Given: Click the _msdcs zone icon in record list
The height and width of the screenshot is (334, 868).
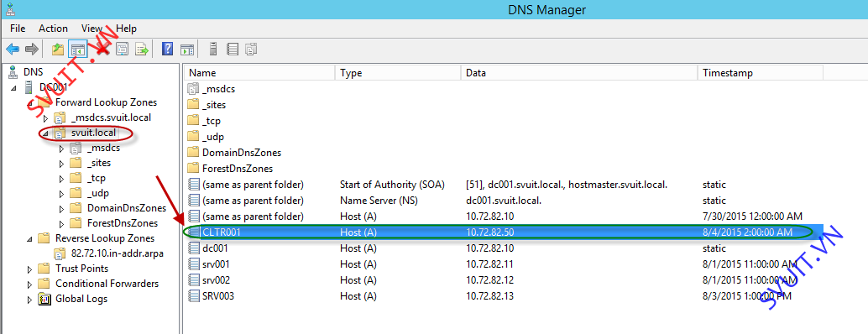Looking at the screenshot, I should tap(193, 88).
